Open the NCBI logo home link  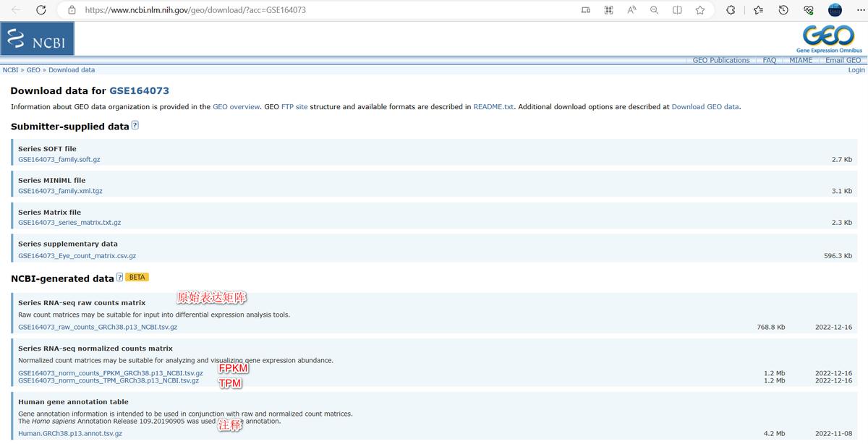click(37, 38)
